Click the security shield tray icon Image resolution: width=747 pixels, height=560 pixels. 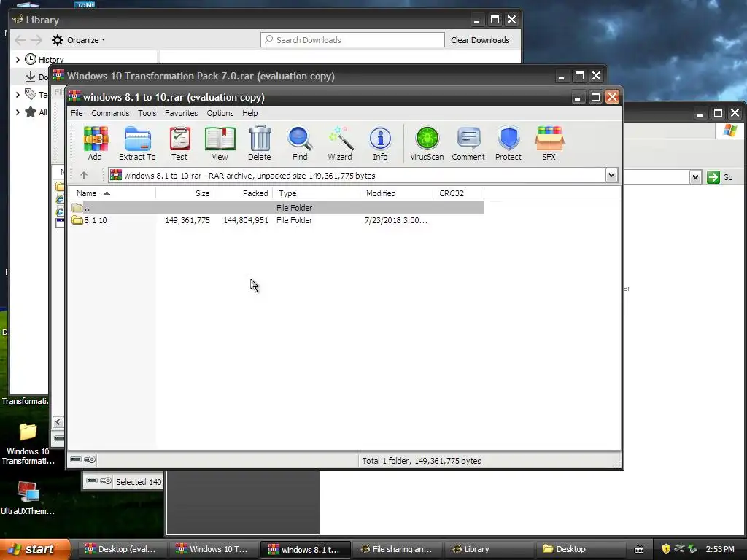[x=666, y=549]
